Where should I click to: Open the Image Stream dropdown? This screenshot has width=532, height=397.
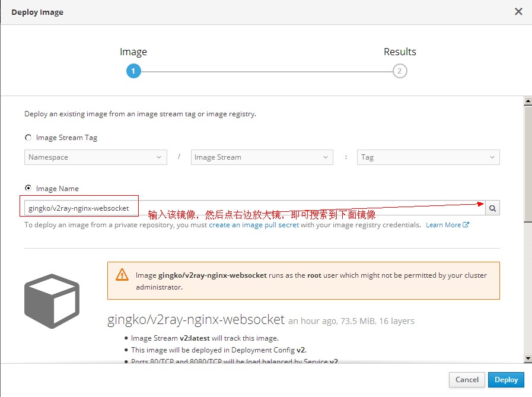262,157
